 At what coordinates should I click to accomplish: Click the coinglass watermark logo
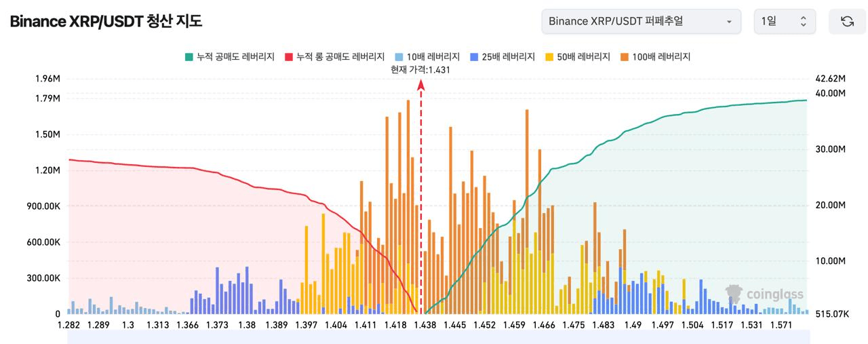point(764,294)
